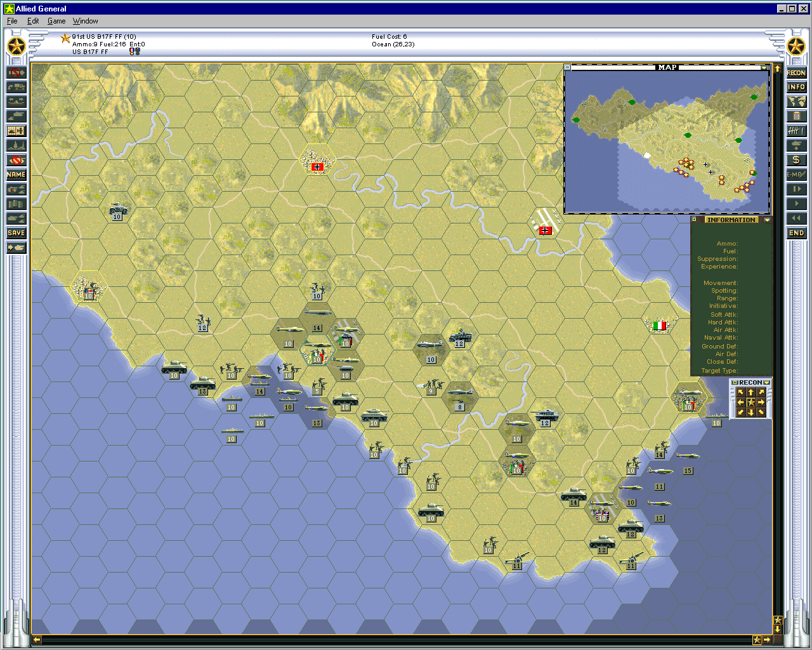The height and width of the screenshot is (650, 812).
Task: Click the next unit arrow-tank icon
Action: pyautogui.click(x=16, y=248)
